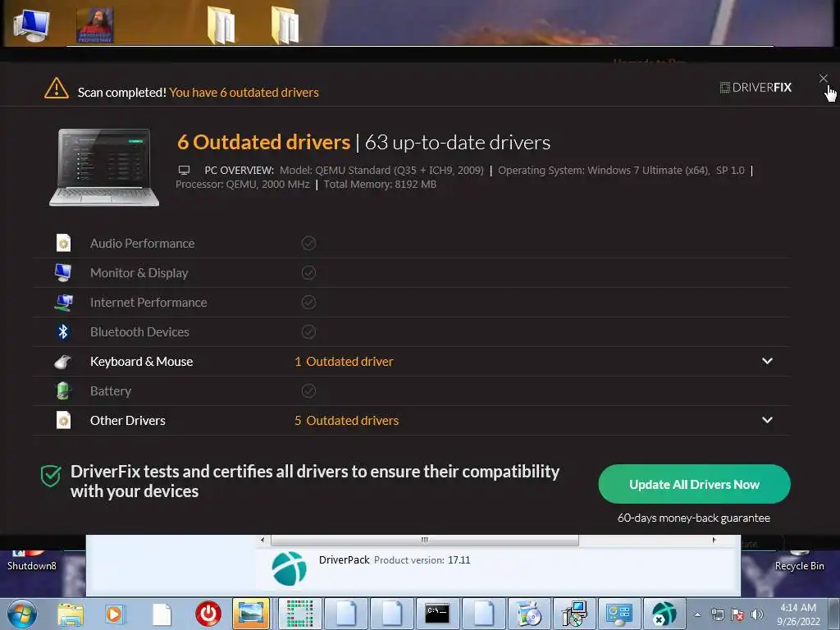This screenshot has width=840, height=630.
Task: Select the Recycle Bin desktop icon
Action: [799, 561]
